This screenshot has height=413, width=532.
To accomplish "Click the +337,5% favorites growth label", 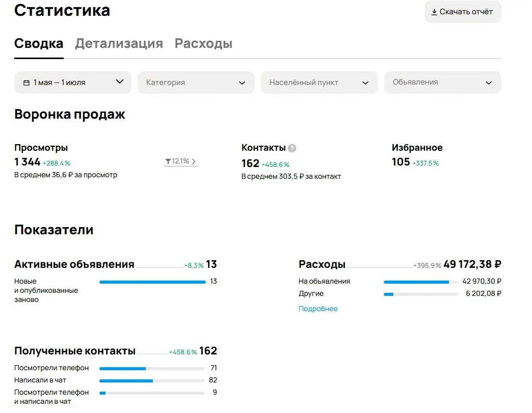I will (x=425, y=163).
